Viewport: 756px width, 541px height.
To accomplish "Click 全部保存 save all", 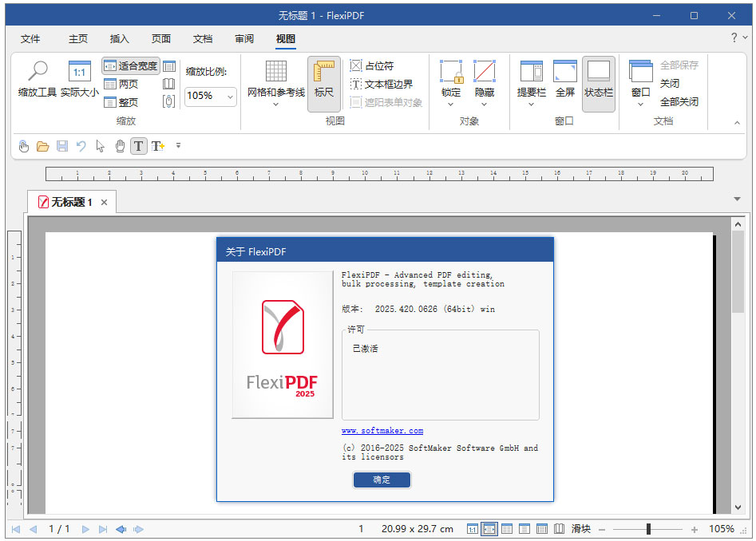I will tap(679, 65).
